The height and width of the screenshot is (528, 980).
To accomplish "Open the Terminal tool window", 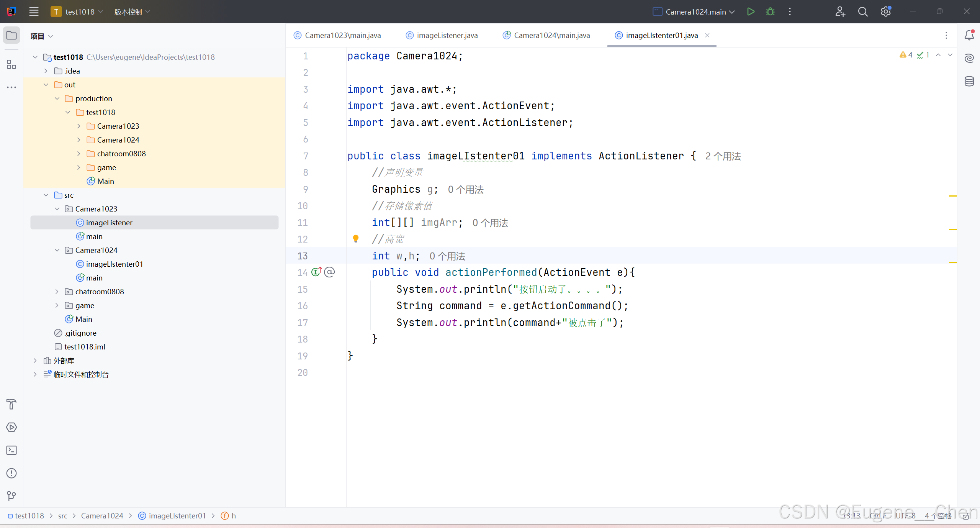I will point(11,450).
